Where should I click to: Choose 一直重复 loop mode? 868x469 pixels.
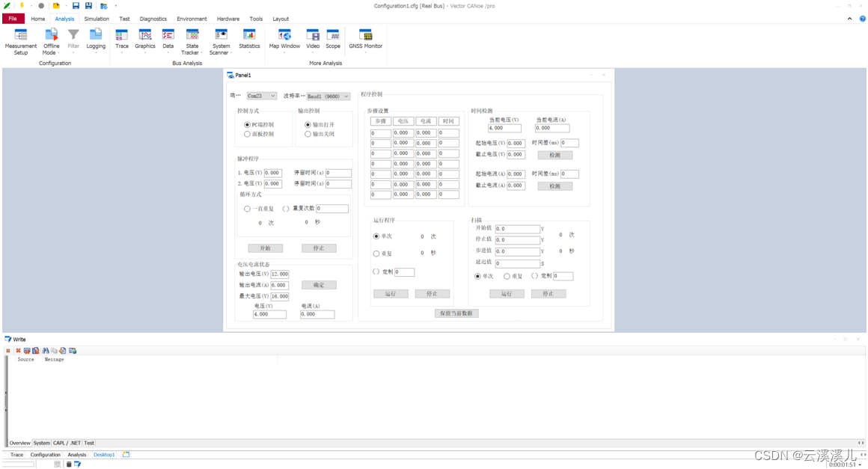click(247, 209)
